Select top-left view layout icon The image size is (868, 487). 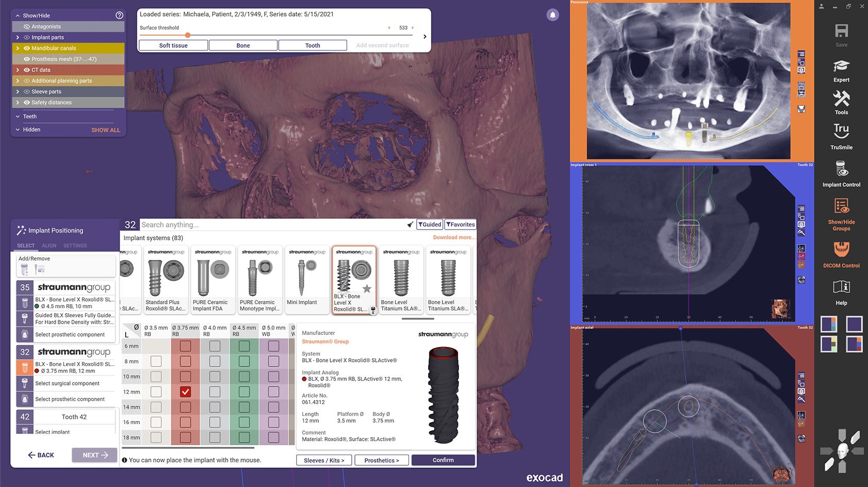pyautogui.click(x=829, y=324)
